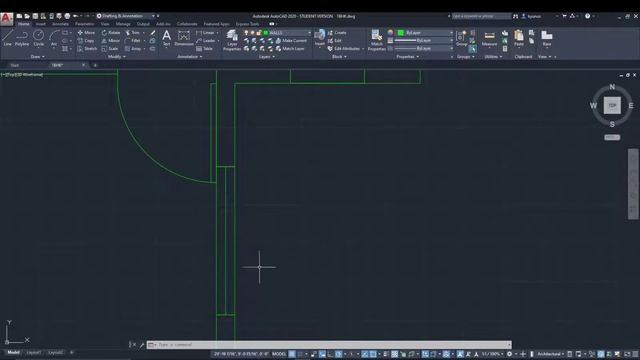The height and width of the screenshot is (360, 640).
Task: Switch to the Manage ribbon tab
Action: coord(123,24)
